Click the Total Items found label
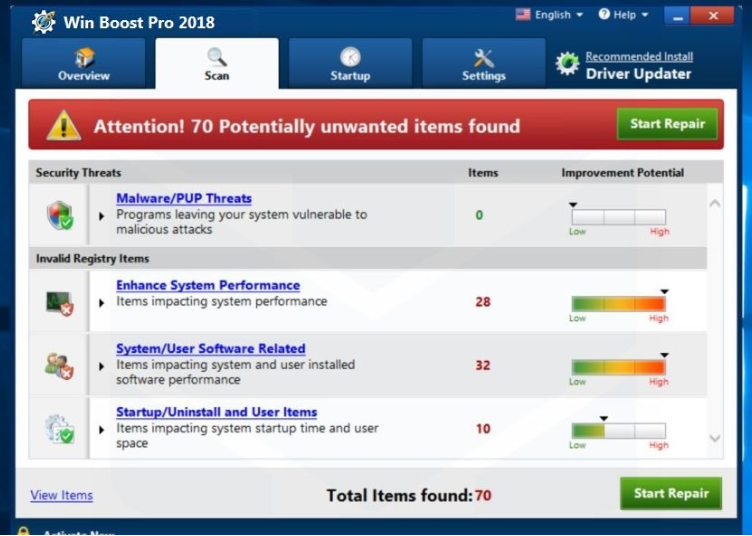The width and height of the screenshot is (752, 536). (x=400, y=495)
